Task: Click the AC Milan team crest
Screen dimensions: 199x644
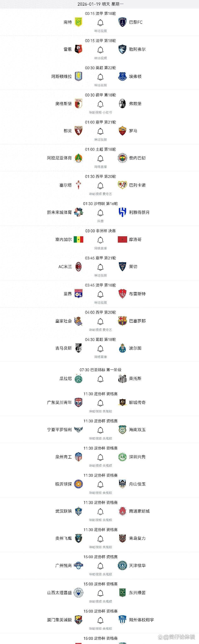Action: coord(79,267)
